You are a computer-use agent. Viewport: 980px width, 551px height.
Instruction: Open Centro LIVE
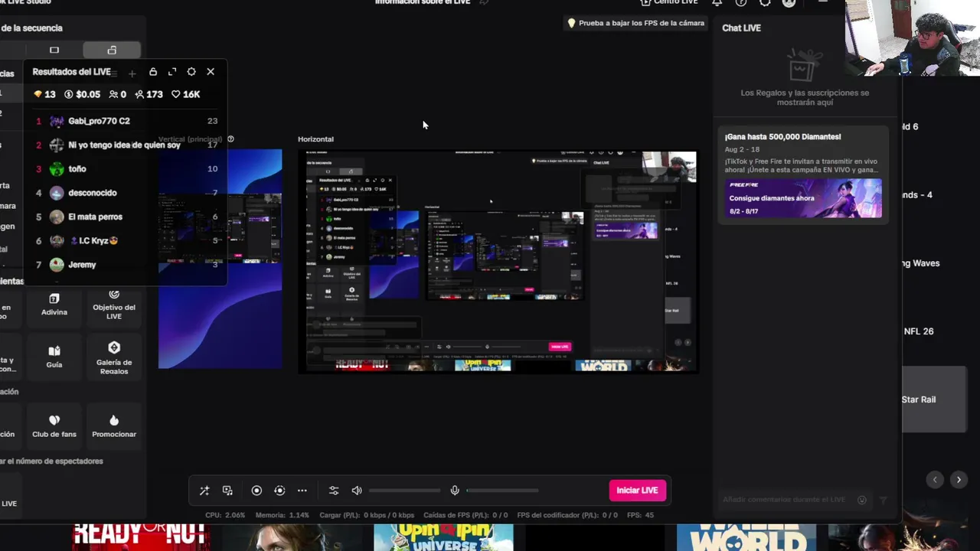pyautogui.click(x=668, y=2)
